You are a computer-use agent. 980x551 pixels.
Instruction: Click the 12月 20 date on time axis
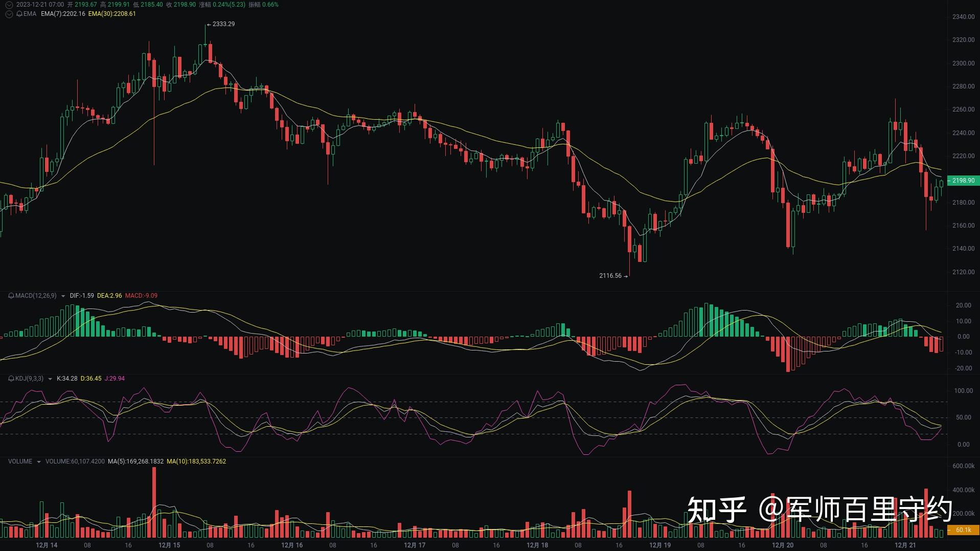pos(783,545)
